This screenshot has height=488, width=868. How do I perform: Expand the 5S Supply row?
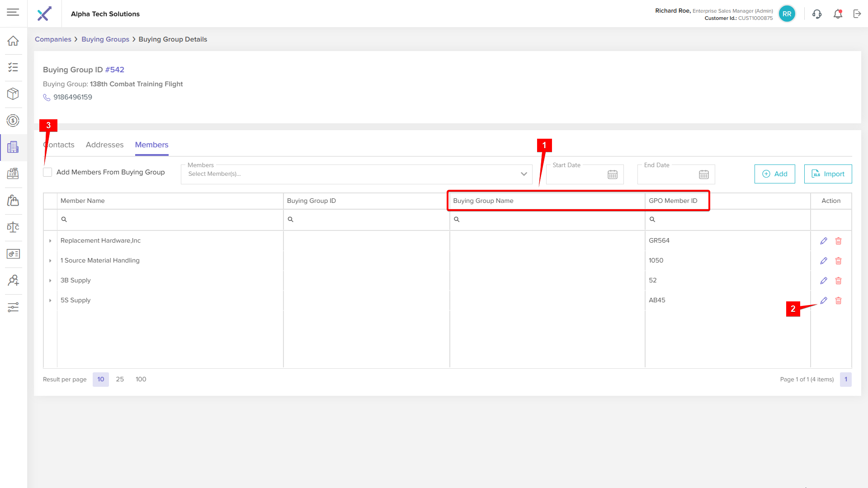click(x=50, y=300)
